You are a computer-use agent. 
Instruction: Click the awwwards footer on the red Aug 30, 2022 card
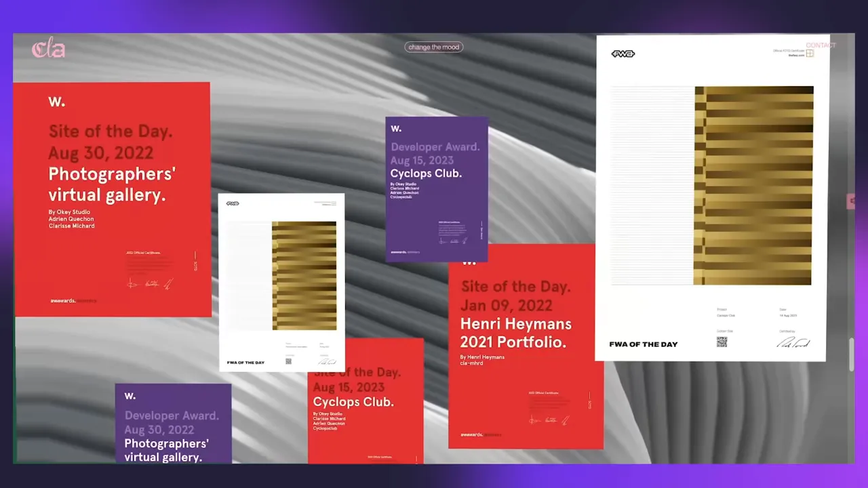coord(73,300)
